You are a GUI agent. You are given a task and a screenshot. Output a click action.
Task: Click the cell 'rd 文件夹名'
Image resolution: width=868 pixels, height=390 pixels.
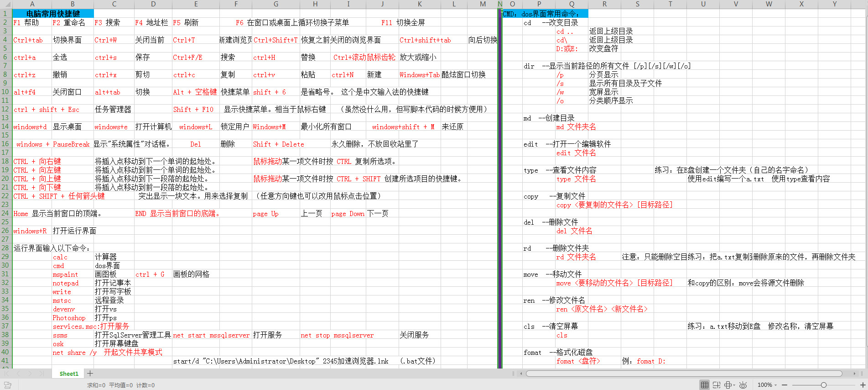click(x=576, y=257)
